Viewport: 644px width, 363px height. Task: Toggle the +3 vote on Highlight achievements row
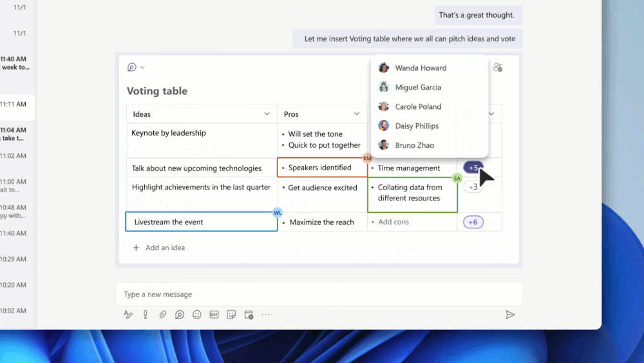473,187
